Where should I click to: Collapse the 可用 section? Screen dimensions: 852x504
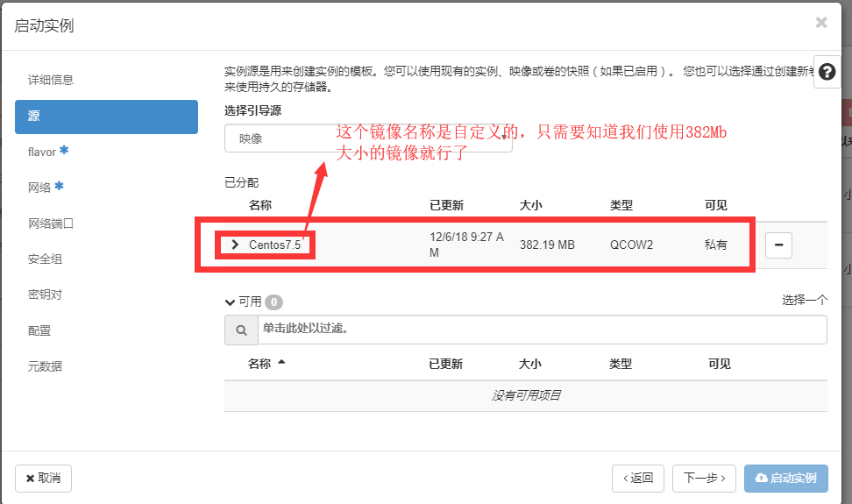(231, 302)
